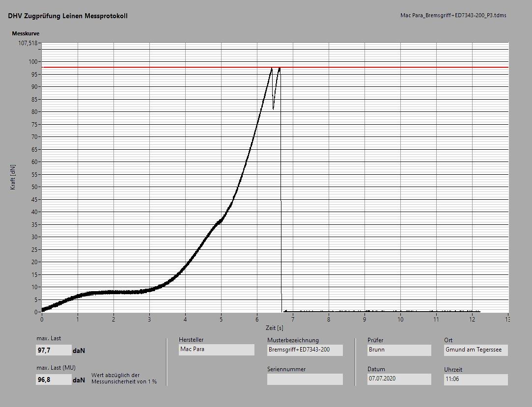Image resolution: width=532 pixels, height=407 pixels.
Task: Click the max. Last (MU) label
Action: pyautogui.click(x=56, y=368)
